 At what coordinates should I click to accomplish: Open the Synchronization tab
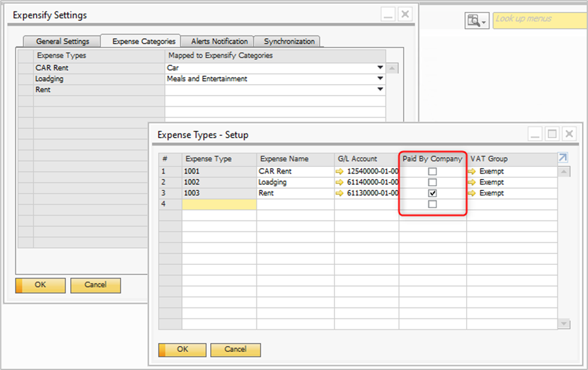tap(289, 41)
